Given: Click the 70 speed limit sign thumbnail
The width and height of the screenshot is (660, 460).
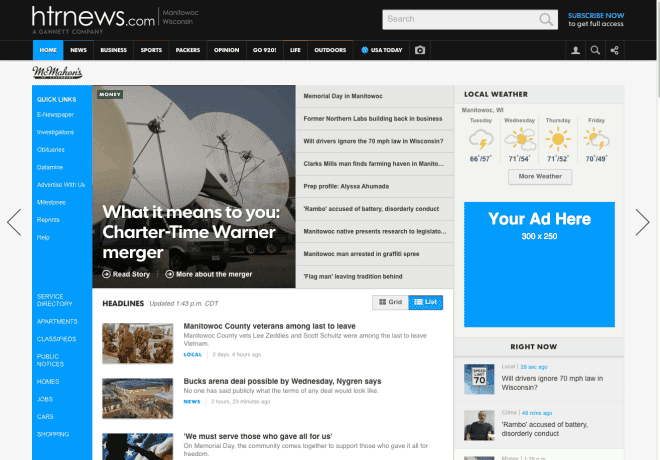Looking at the screenshot, I should click(x=479, y=379).
